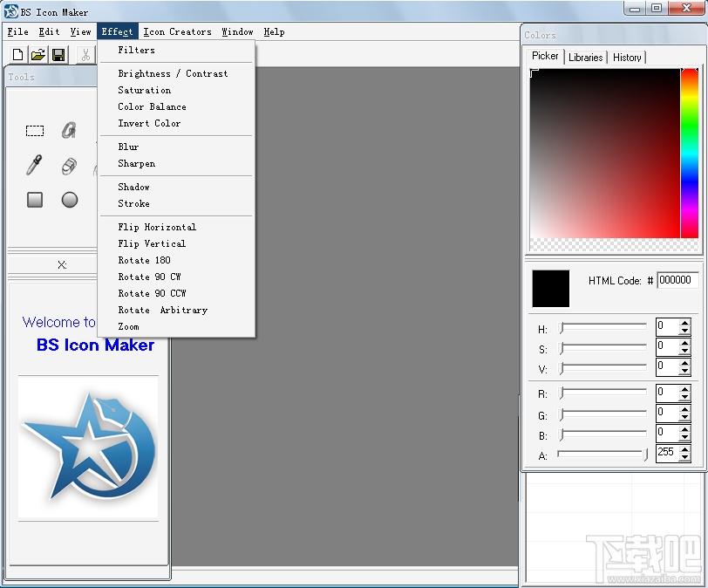This screenshot has width=708, height=588.
Task: Click the black current color swatch
Action: 549,288
